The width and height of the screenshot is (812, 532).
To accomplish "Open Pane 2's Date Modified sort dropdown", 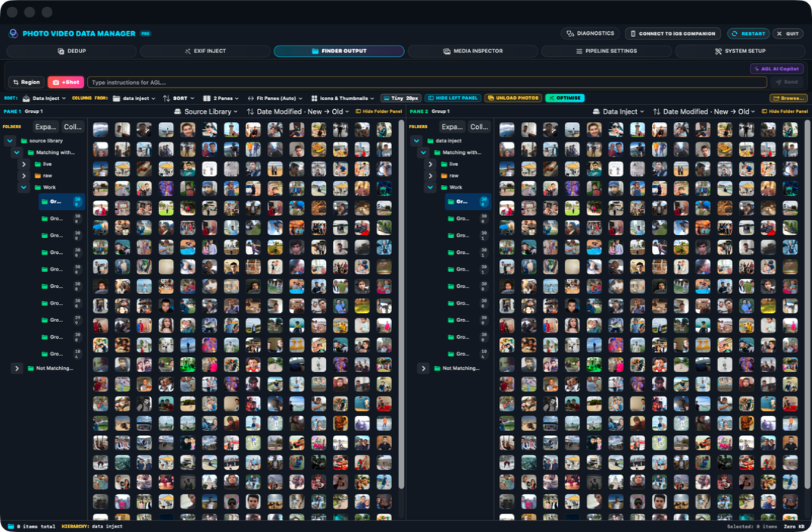I will (704, 111).
